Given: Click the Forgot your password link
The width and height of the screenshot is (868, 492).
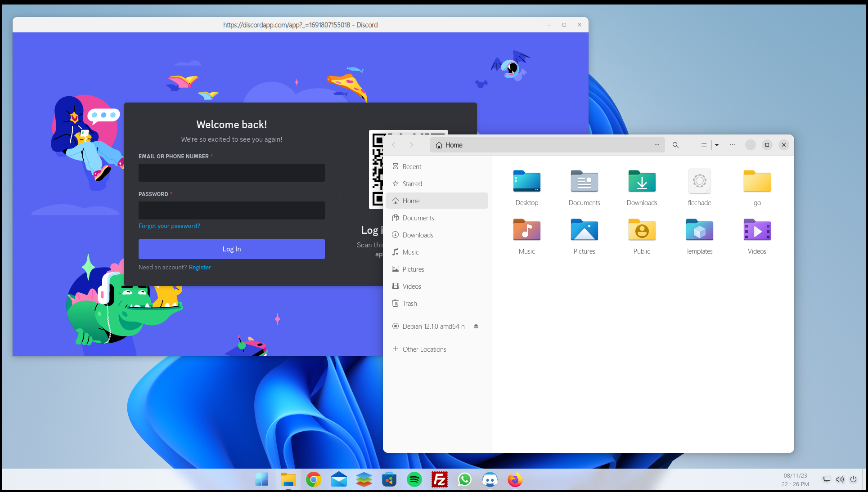Looking at the screenshot, I should click(169, 226).
